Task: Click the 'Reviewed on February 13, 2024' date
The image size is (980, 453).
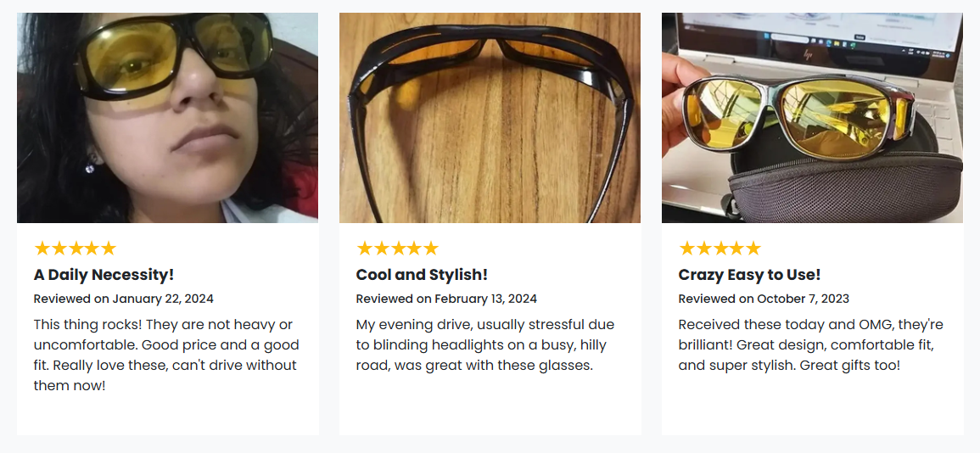Action: (446, 299)
